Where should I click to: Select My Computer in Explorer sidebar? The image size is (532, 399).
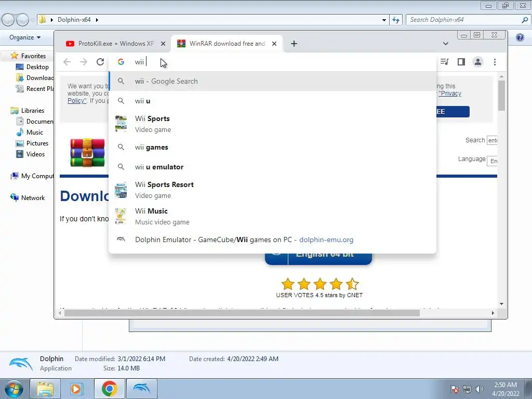point(32,176)
